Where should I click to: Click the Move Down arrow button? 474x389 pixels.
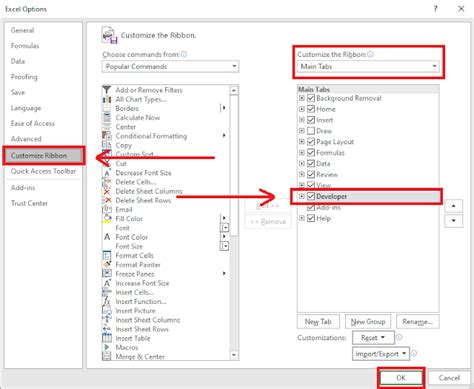coord(454,221)
